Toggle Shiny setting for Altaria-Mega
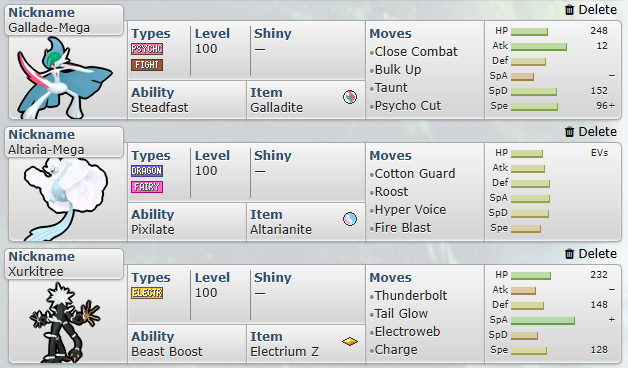This screenshot has height=368, width=628. click(307, 171)
